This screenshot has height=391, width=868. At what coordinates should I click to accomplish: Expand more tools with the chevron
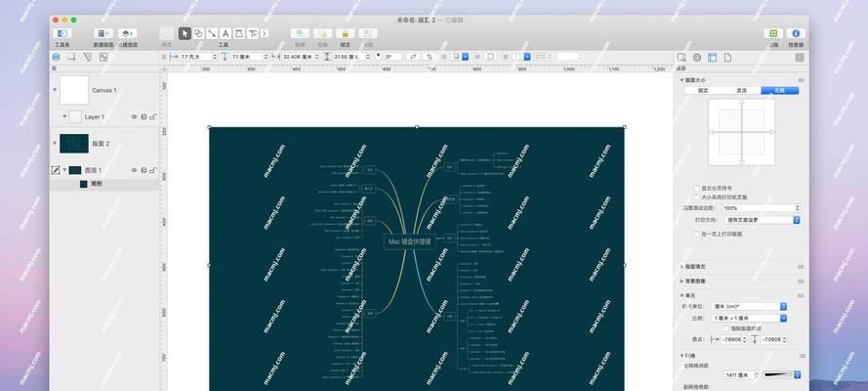coord(264,33)
